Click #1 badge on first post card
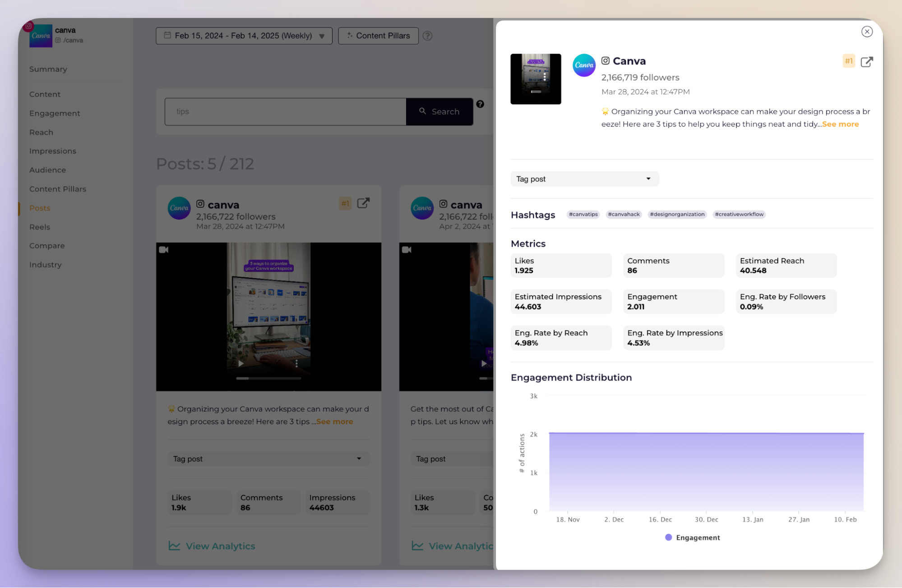Screen dimensions: 902x588 pos(345,203)
